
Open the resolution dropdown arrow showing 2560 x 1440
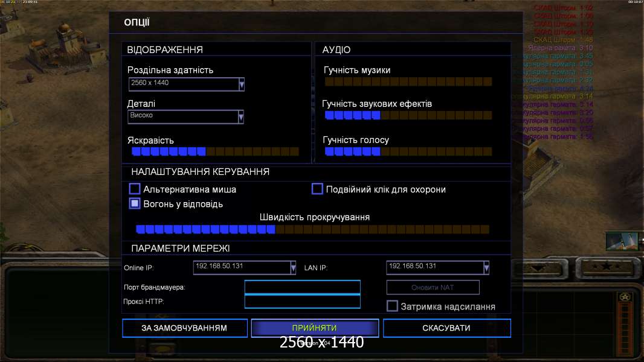[242, 84]
